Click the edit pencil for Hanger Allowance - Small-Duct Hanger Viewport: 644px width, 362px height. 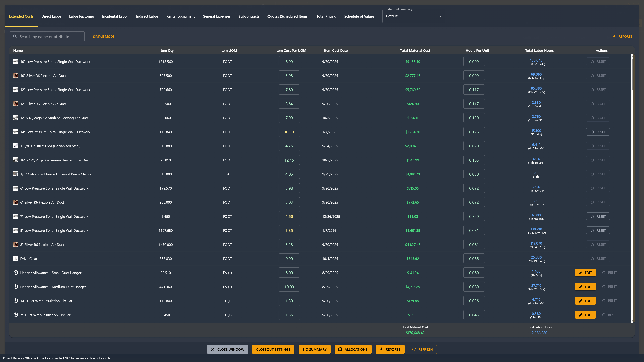click(x=581, y=273)
